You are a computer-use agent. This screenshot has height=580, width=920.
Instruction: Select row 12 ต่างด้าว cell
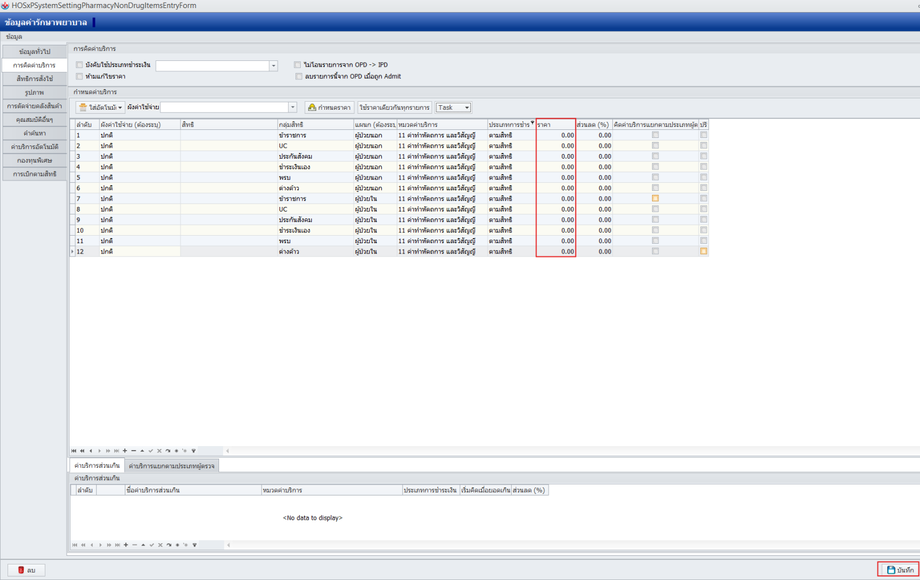click(x=315, y=252)
